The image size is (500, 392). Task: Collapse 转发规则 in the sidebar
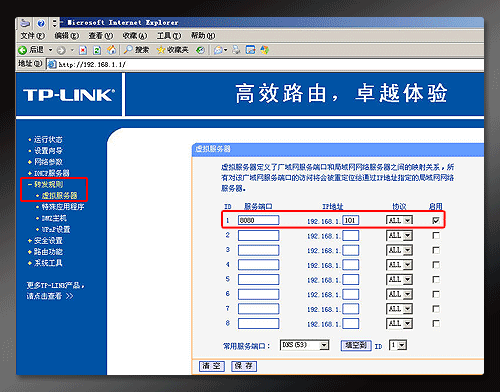pos(48,184)
